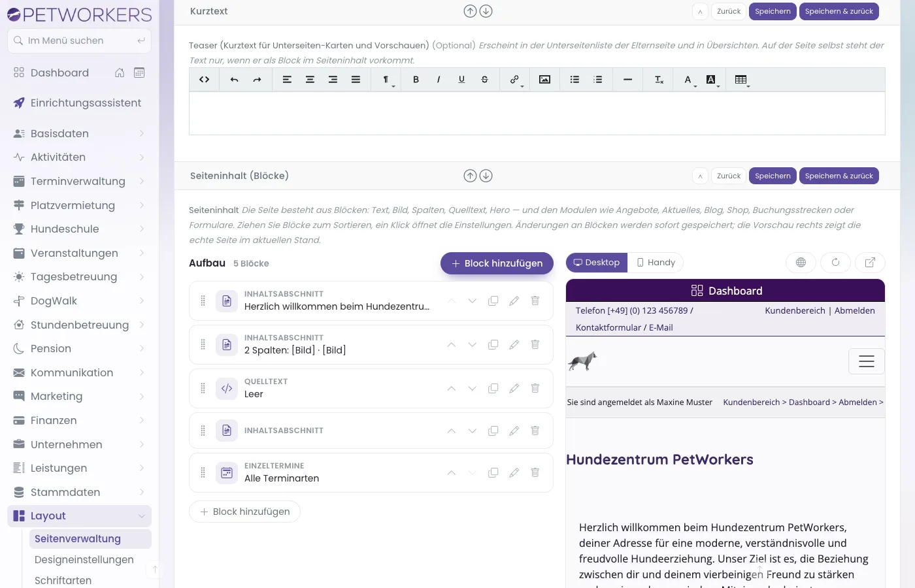Switch preview to Desktop view

point(597,263)
